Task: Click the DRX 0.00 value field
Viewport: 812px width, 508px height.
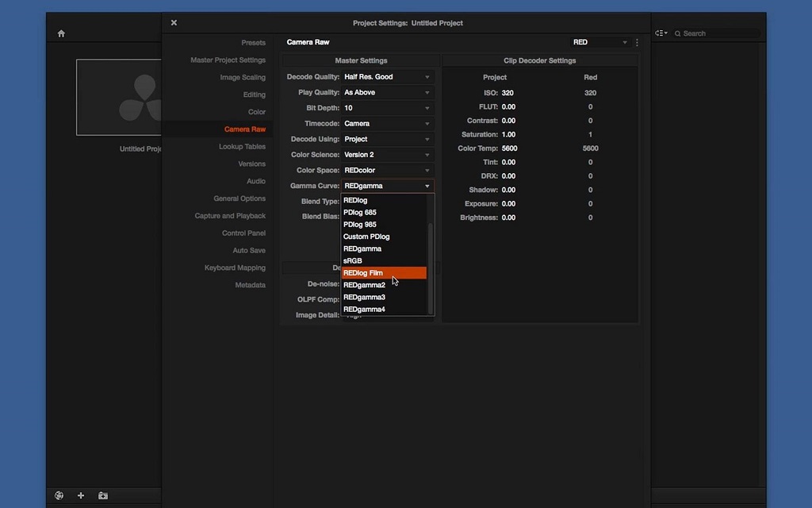Action: [508, 176]
